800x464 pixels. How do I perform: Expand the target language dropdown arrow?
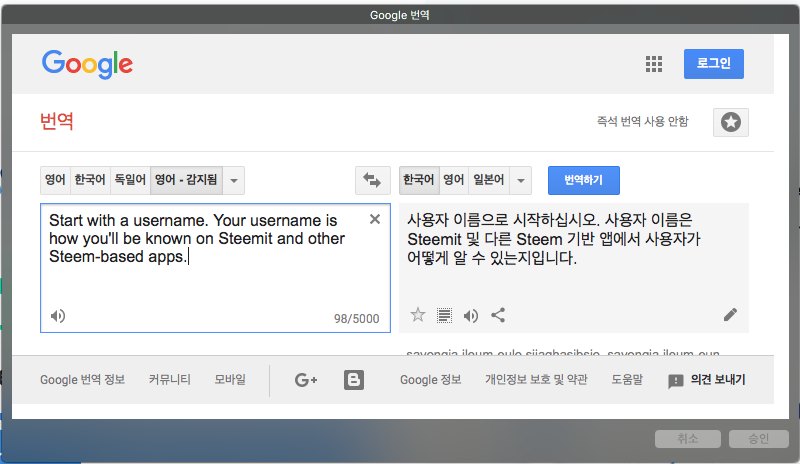pyautogui.click(x=521, y=180)
